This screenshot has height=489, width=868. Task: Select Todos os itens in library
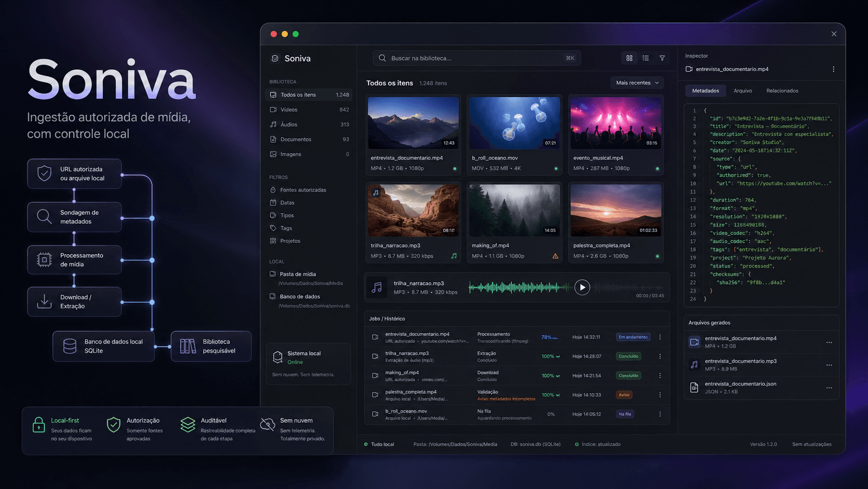coord(309,95)
